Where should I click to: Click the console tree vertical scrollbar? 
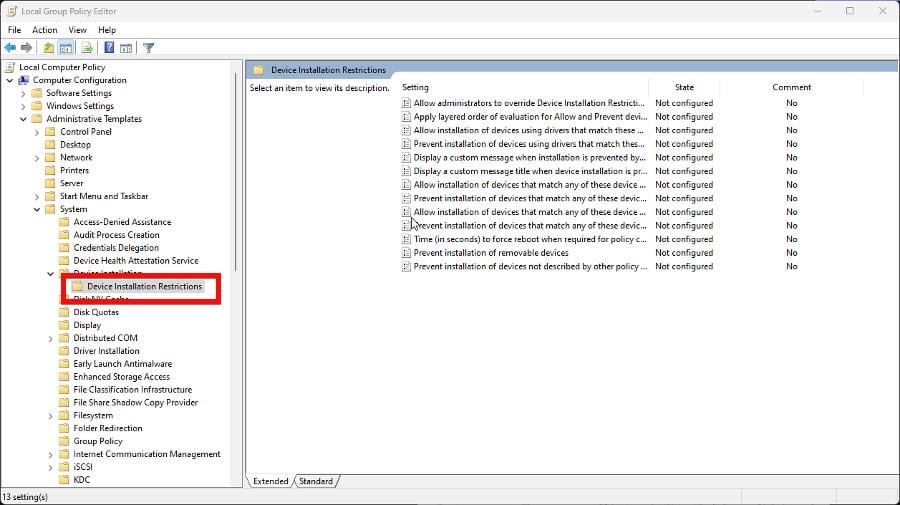click(x=236, y=172)
